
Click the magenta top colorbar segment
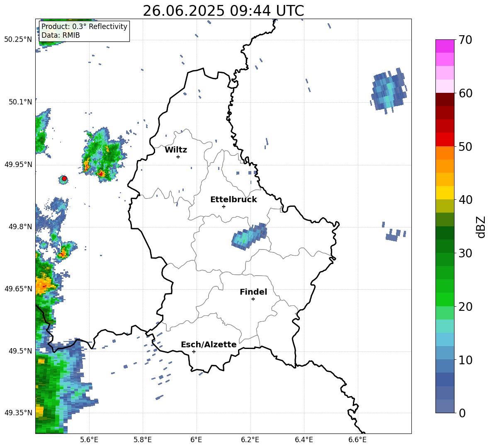[x=445, y=46]
